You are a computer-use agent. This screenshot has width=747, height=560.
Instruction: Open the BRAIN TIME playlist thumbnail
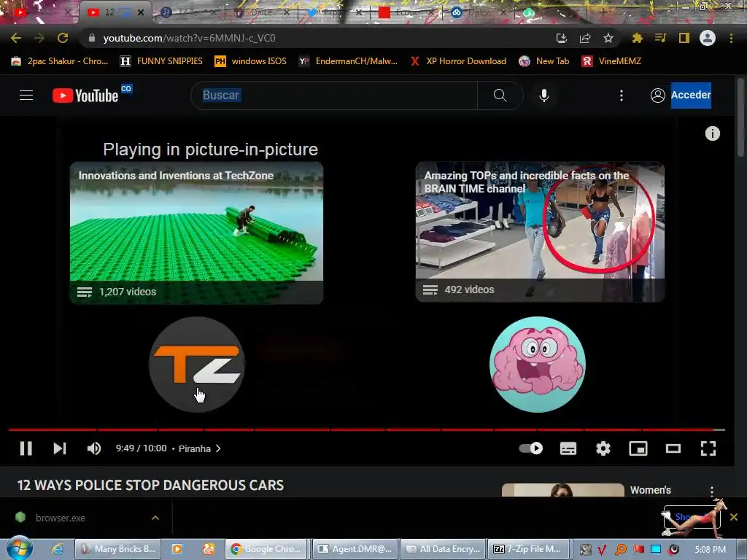click(540, 232)
